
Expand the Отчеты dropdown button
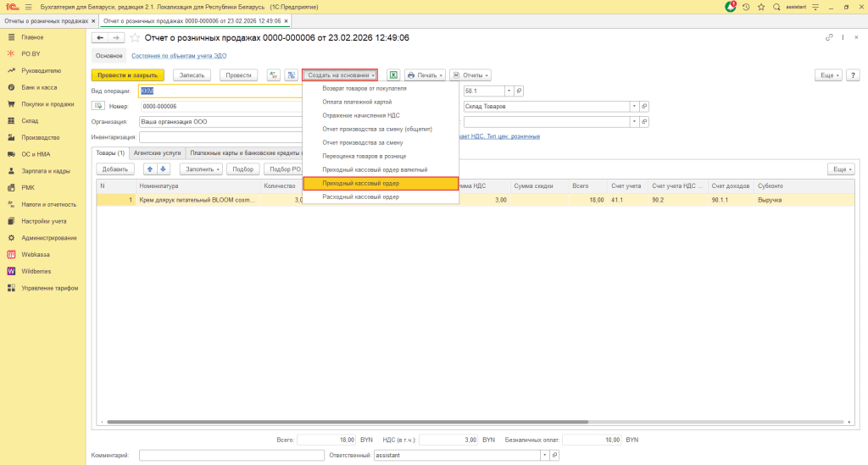click(x=471, y=75)
